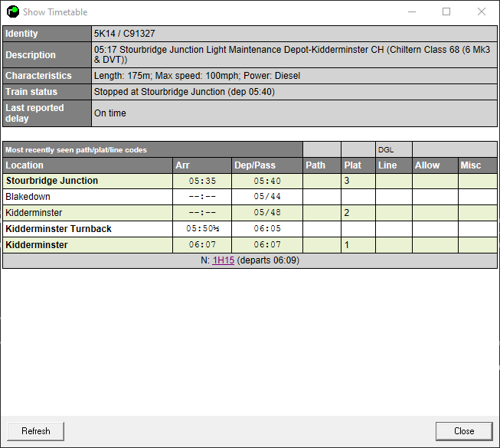Click the 5K14 / C91327 identity value
This screenshot has height=448, width=500.
[x=124, y=34]
